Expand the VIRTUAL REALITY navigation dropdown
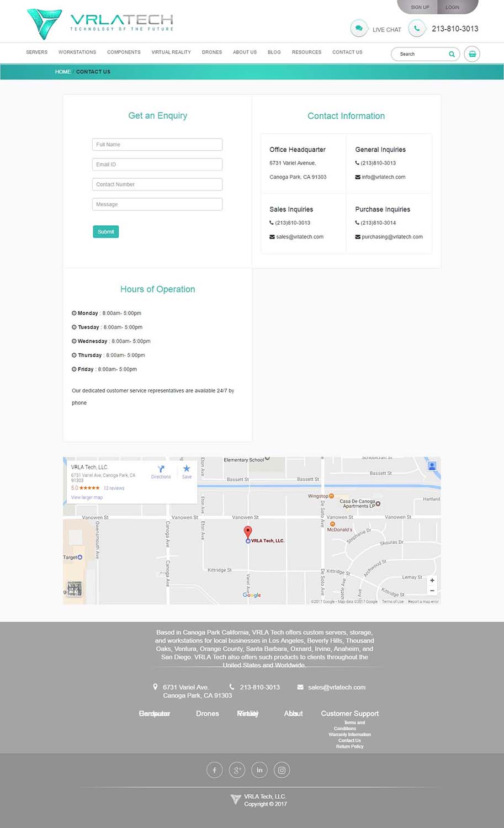 [x=171, y=52]
